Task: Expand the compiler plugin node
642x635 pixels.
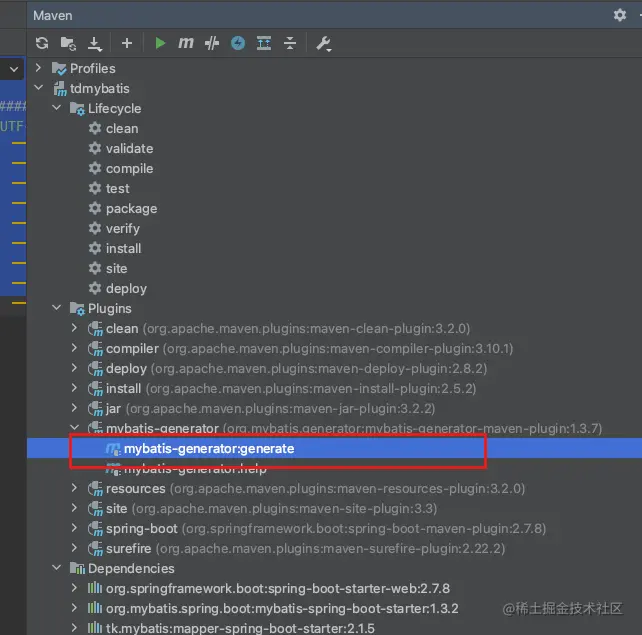Action: [x=74, y=348]
